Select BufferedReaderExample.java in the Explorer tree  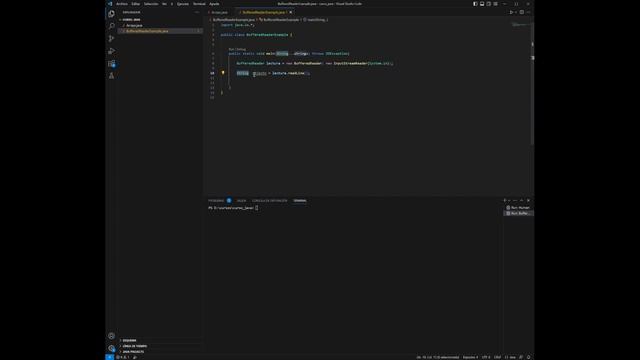pos(160,31)
